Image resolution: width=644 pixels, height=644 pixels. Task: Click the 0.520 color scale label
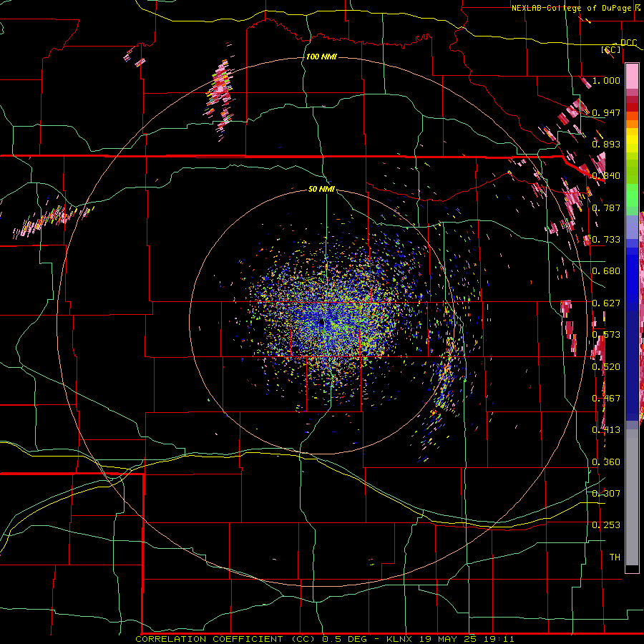tap(606, 367)
